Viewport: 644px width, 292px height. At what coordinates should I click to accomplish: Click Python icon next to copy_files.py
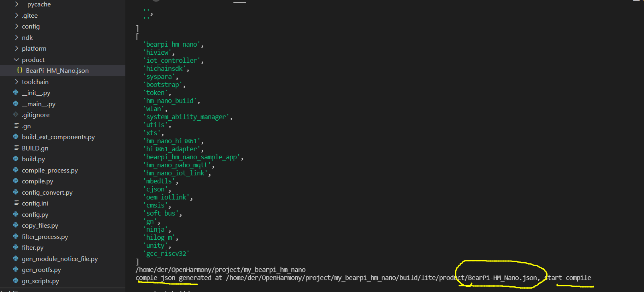16,225
